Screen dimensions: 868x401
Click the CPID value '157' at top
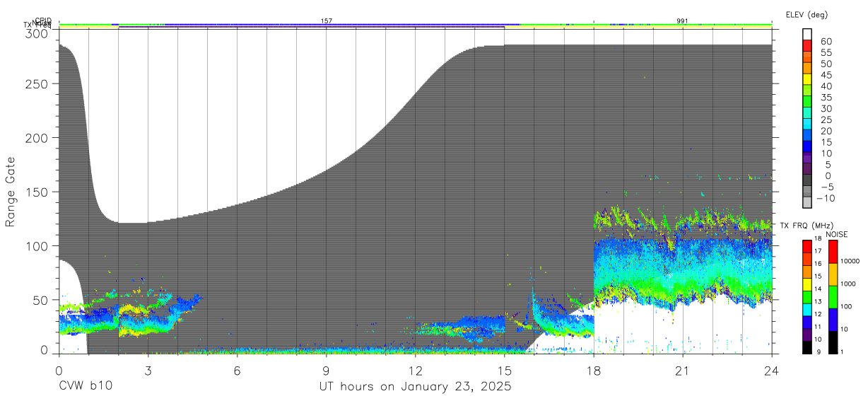(x=327, y=21)
